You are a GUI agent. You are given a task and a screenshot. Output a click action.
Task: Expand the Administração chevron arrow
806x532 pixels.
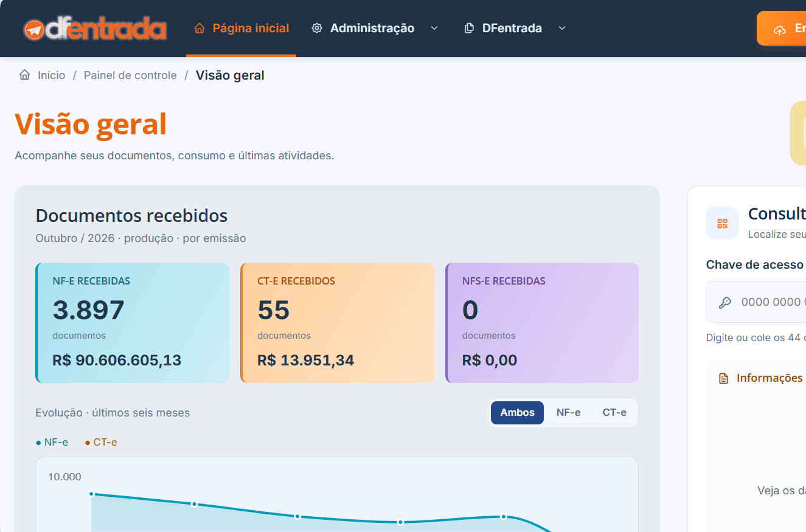coord(434,29)
